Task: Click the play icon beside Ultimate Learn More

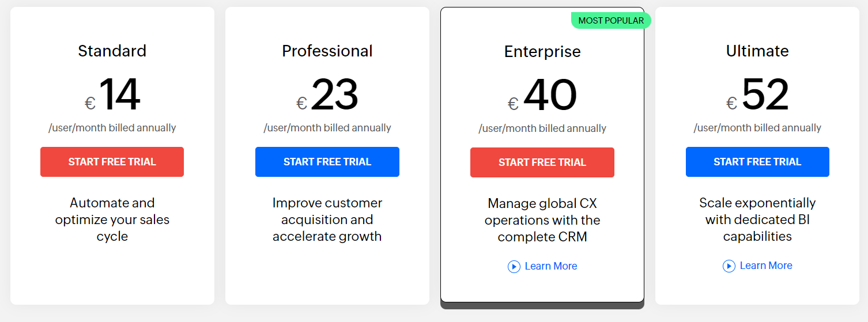Action: pos(729,266)
